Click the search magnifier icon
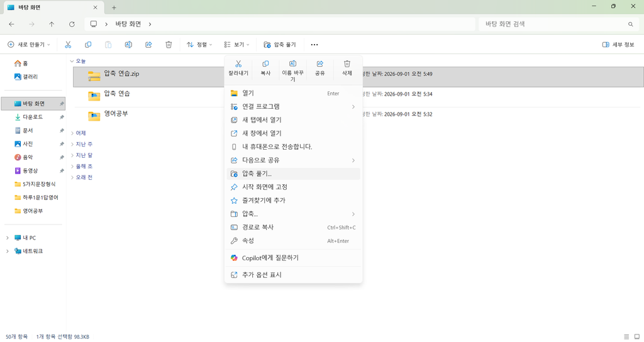Screen dimensions: 644x342 coord(630,25)
